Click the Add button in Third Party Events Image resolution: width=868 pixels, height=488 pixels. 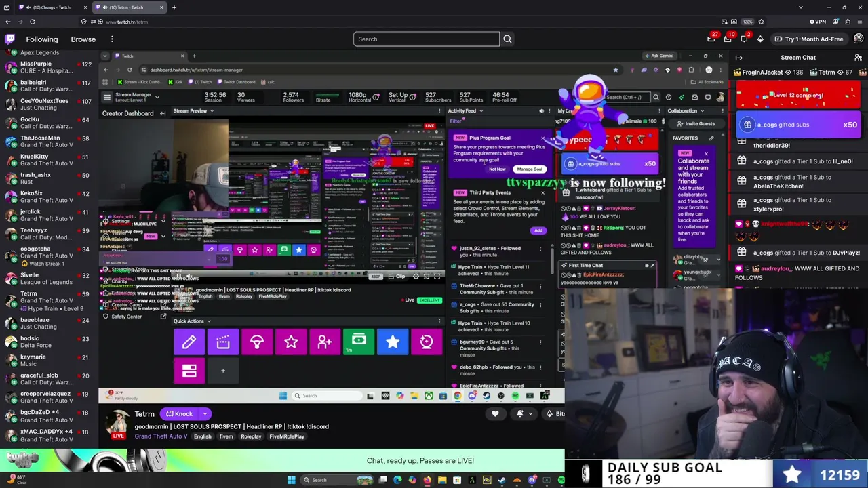click(x=538, y=230)
